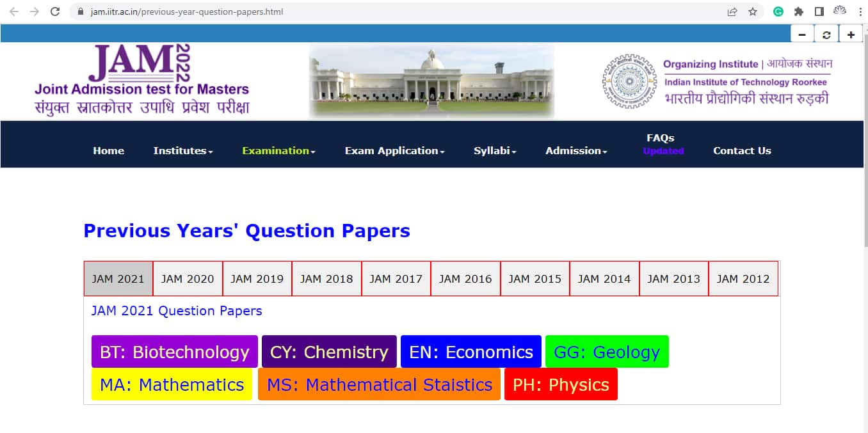The image size is (868, 433).
Task: Click the lotus profile icon
Action: point(839,11)
